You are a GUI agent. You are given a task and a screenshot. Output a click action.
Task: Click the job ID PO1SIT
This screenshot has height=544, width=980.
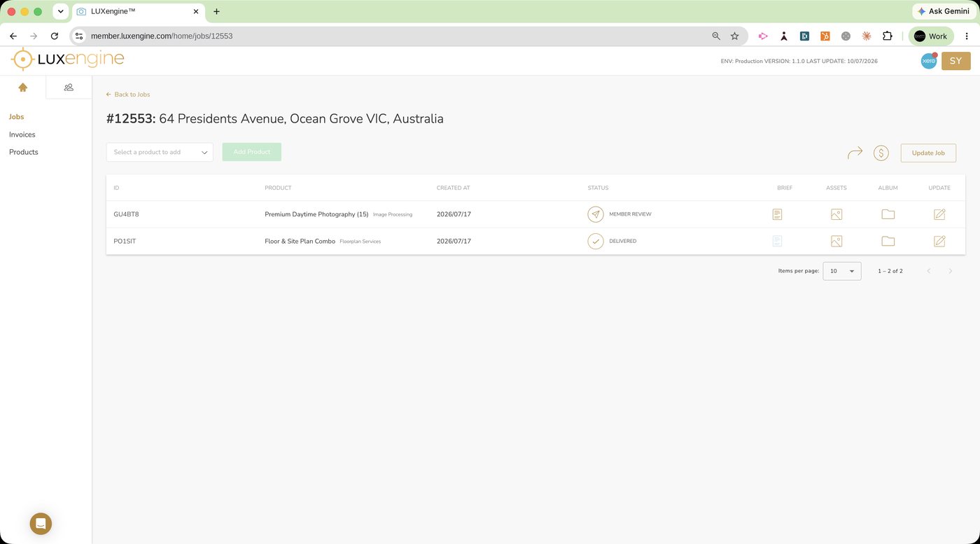point(125,241)
